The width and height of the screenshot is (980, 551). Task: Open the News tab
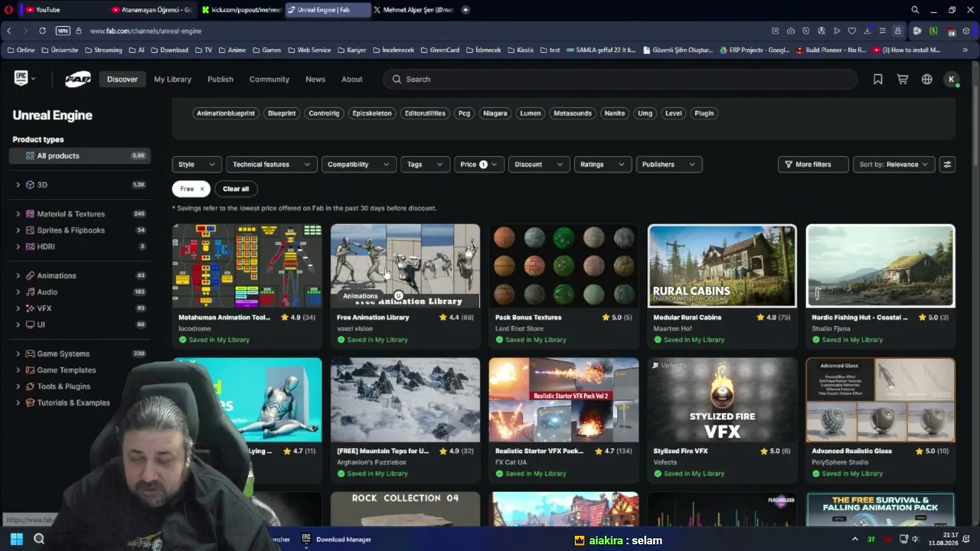pos(315,79)
